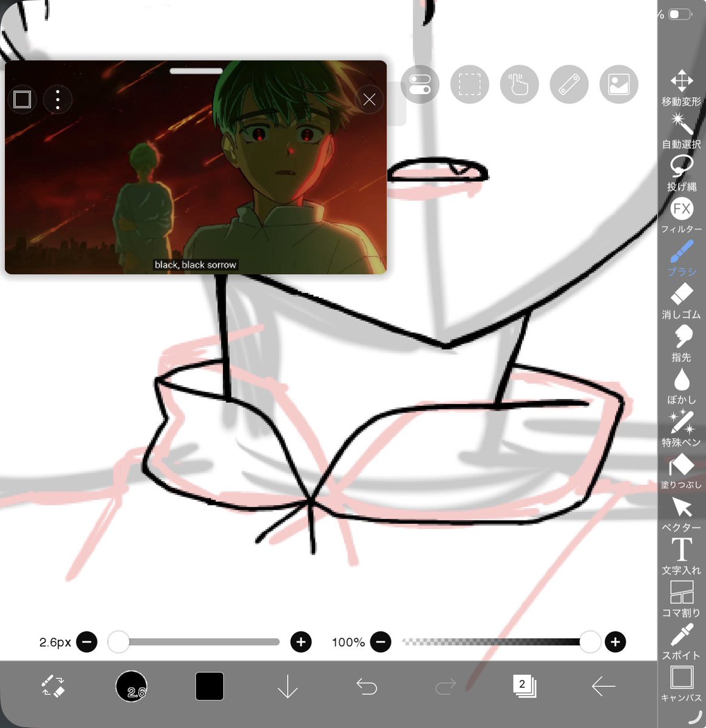Tap the floating anime video thumbnail
This screenshot has height=728, width=706.
point(195,167)
